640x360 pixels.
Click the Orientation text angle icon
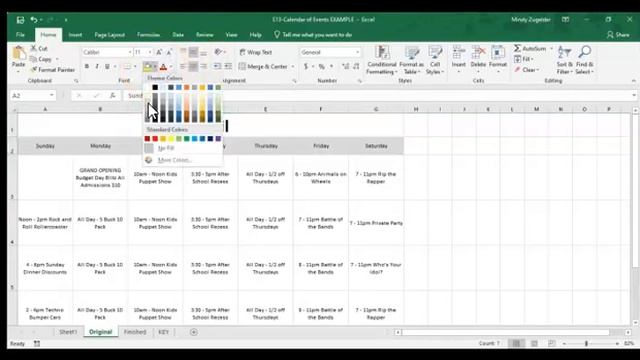[x=218, y=52]
